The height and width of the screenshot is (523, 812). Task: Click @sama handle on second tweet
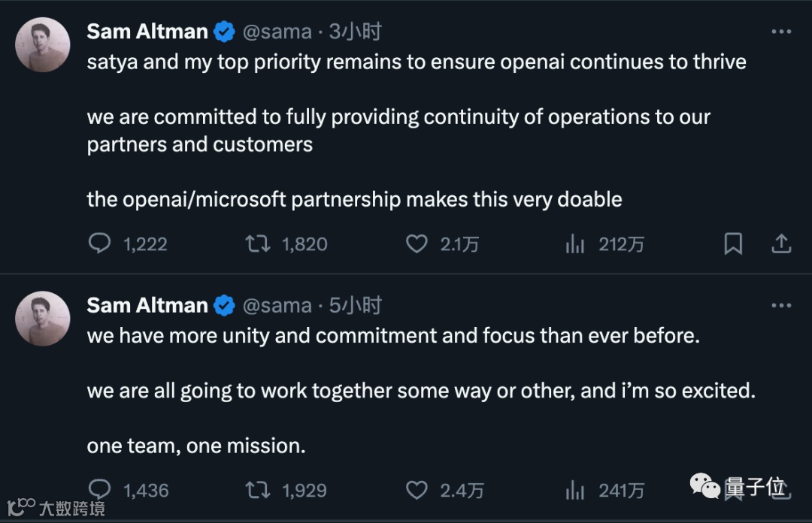[x=277, y=306]
